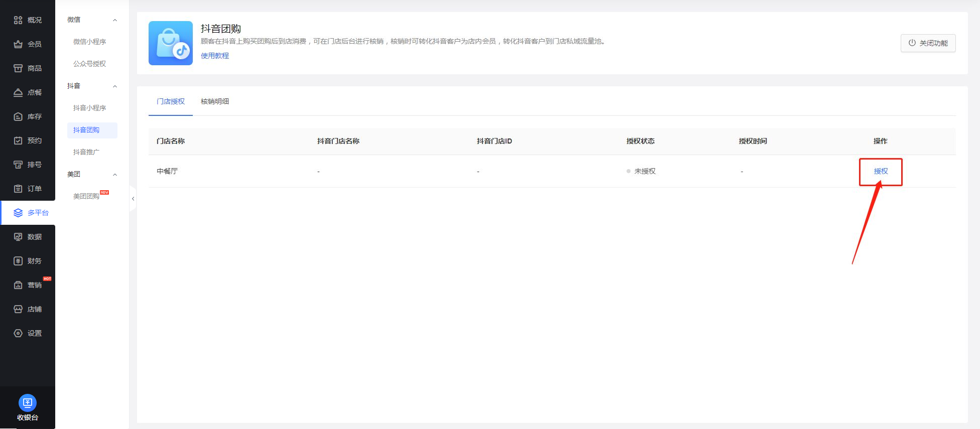This screenshot has height=429, width=980.
Task: Collapse the 美团 section chevron
Action: (115, 175)
